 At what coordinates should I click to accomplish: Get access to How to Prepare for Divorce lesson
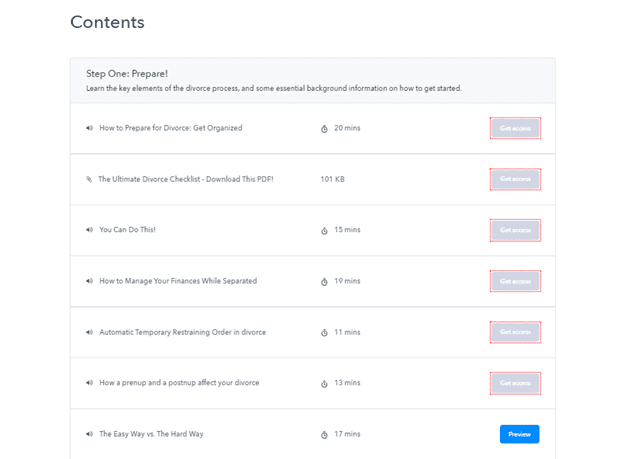pyautogui.click(x=515, y=128)
